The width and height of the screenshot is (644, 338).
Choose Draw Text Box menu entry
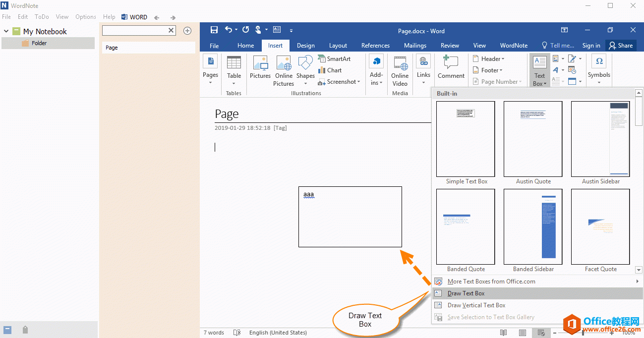click(x=466, y=293)
